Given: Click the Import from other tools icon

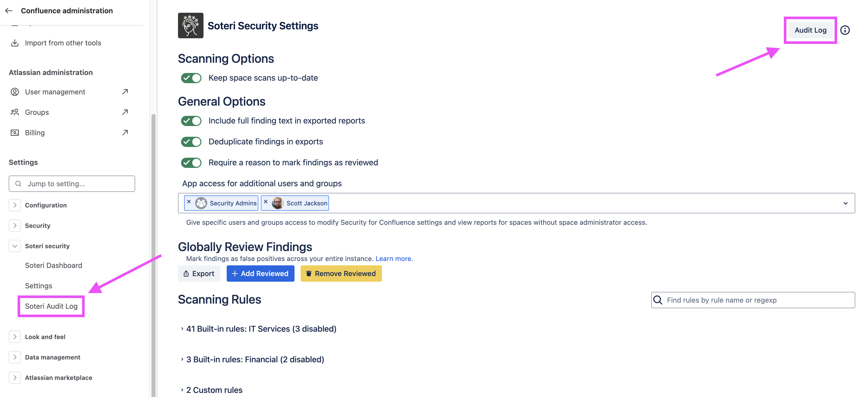Looking at the screenshot, I should click(15, 43).
